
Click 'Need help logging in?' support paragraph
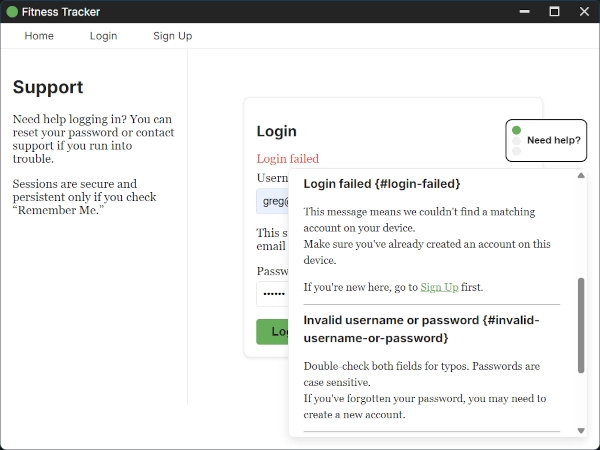click(93, 139)
